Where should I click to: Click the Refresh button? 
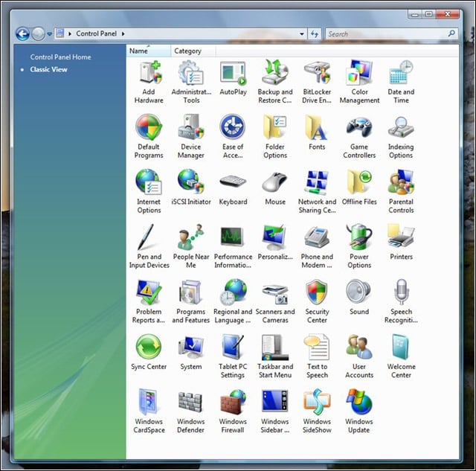(x=314, y=34)
